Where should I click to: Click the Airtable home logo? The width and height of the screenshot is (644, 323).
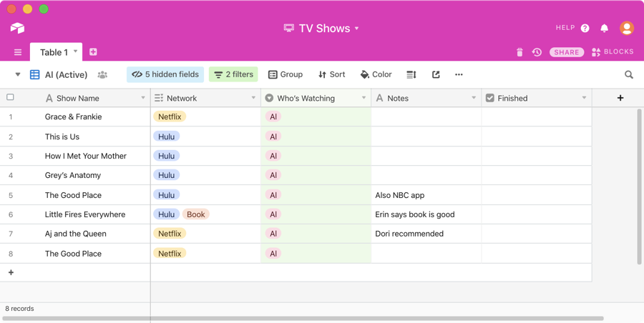(17, 28)
